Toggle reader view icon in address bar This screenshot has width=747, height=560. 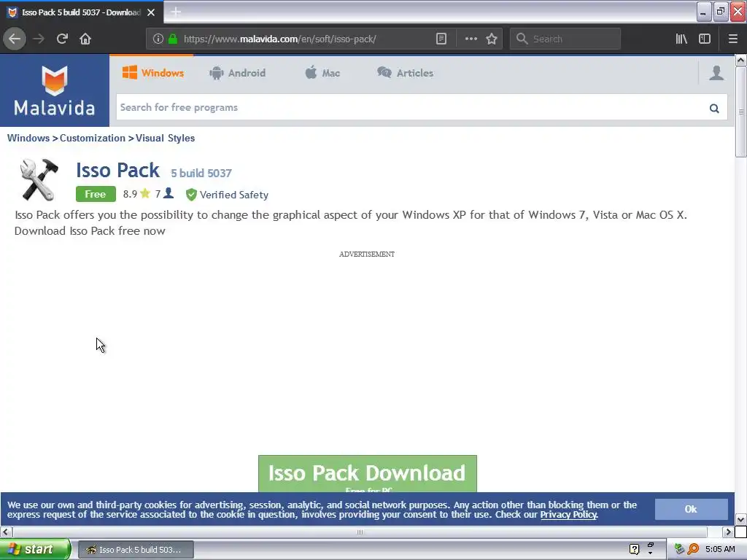(441, 39)
